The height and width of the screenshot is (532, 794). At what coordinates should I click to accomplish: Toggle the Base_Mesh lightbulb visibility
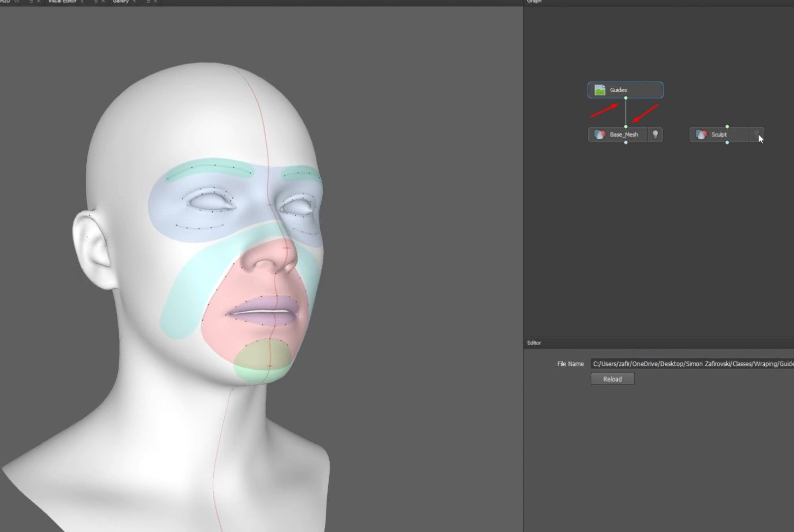tap(655, 134)
